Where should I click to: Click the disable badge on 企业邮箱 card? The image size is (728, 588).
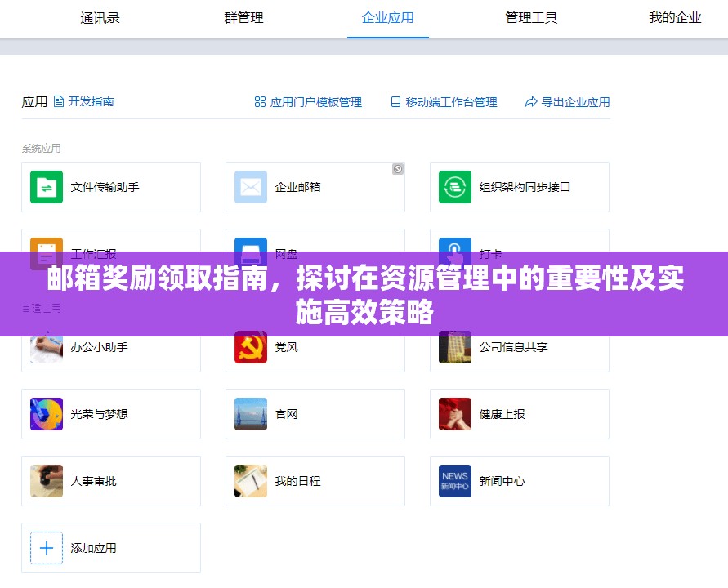coord(398,169)
